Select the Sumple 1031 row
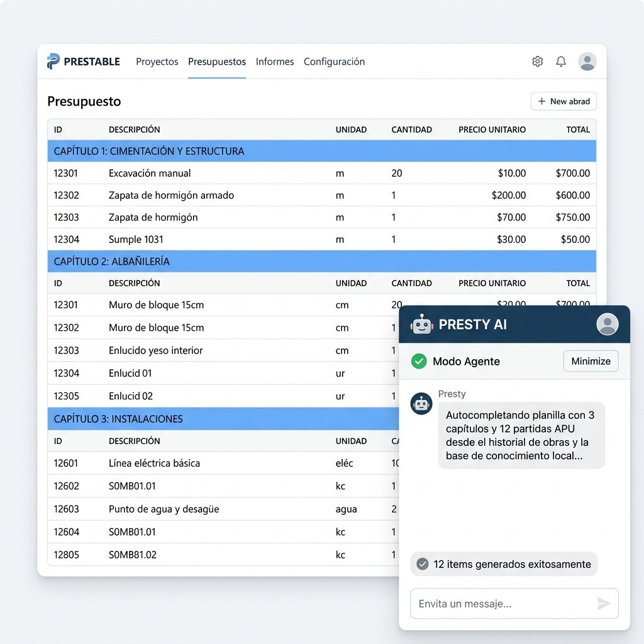 (322, 240)
